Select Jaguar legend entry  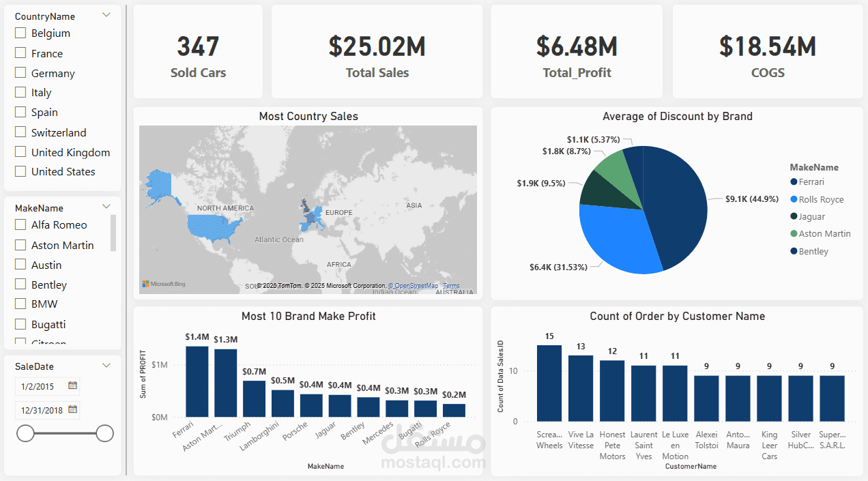807,216
